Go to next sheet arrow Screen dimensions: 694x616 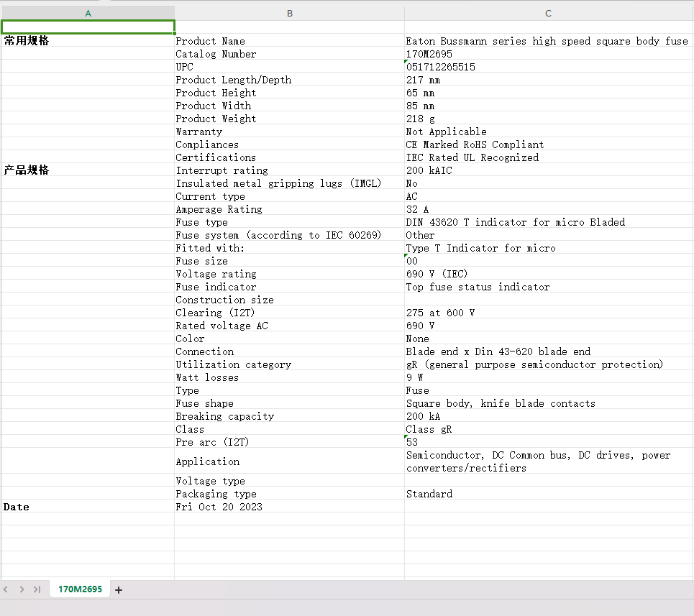point(22,589)
